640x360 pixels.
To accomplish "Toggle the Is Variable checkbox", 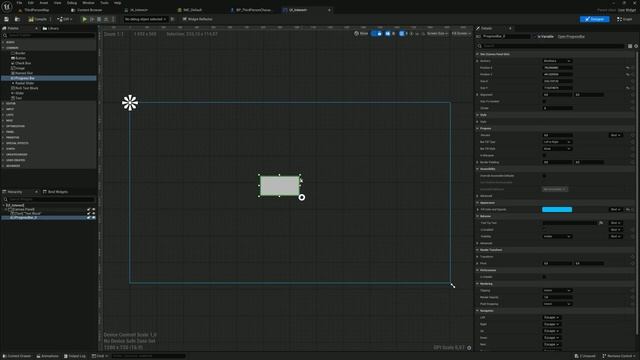I will point(536,36).
